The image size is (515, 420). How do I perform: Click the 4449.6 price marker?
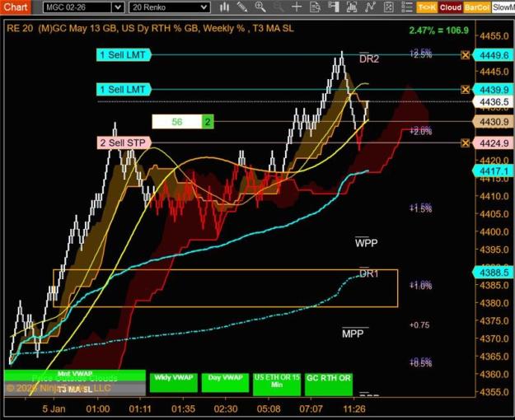494,55
